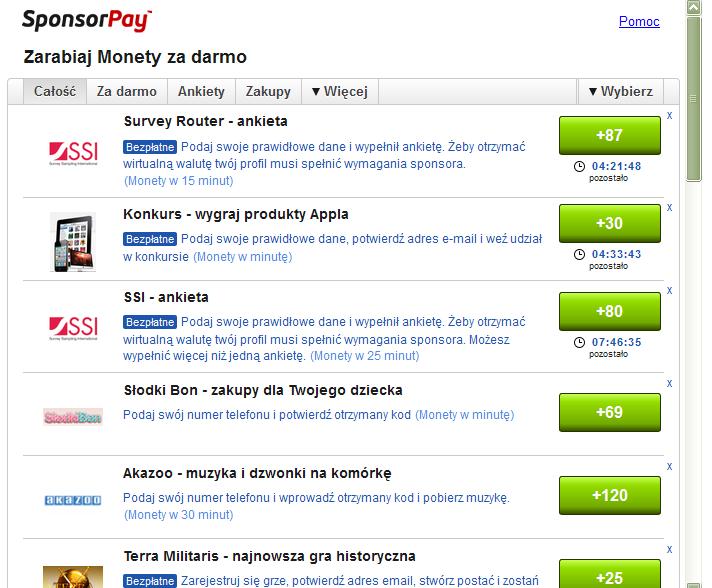Open the Pomoc help link
Image resolution: width=712 pixels, height=588 pixels.
(x=639, y=21)
